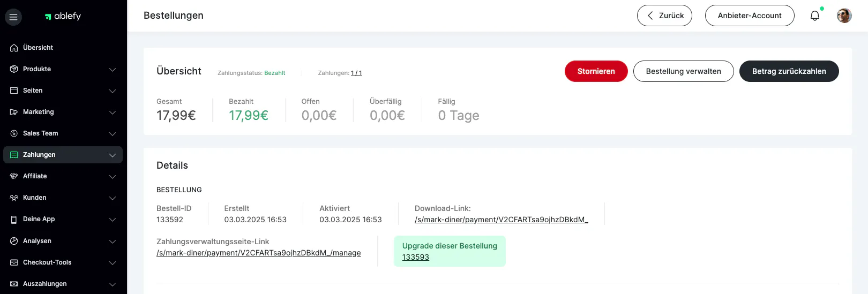868x294 pixels.
Task: Click the Marketing megaphone icon
Action: point(14,112)
